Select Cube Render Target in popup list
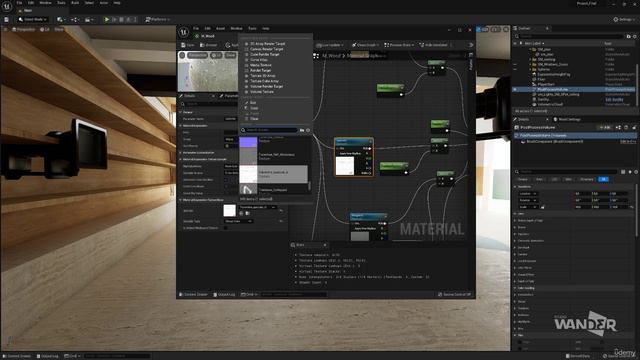640x360 pixels. [x=264, y=54]
